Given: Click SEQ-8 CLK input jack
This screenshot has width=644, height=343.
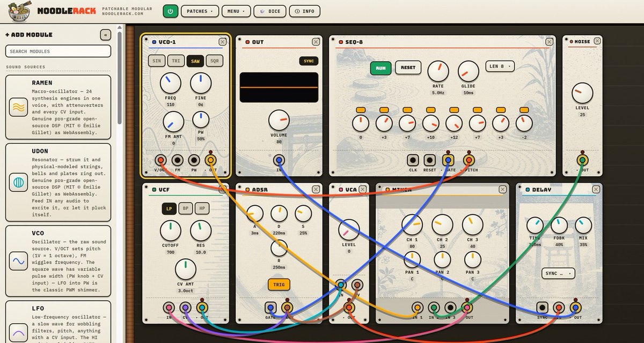Looking at the screenshot, I should (413, 160).
